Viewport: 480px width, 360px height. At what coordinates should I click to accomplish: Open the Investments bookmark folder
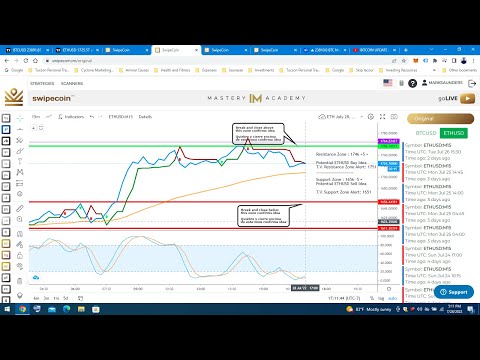[x=261, y=70]
